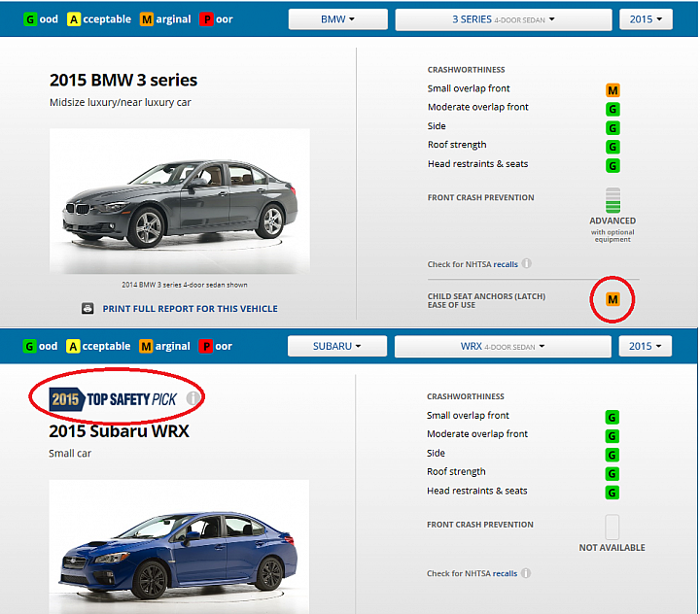Click BMW Roof strength Good rating icon
The image size is (700, 614).
point(612,147)
